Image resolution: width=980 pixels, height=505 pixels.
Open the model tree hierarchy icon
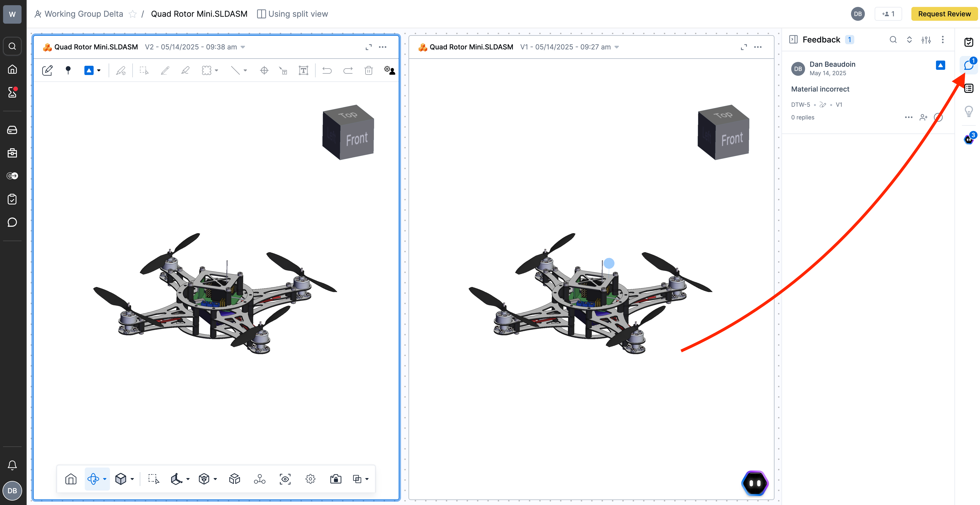(260, 479)
